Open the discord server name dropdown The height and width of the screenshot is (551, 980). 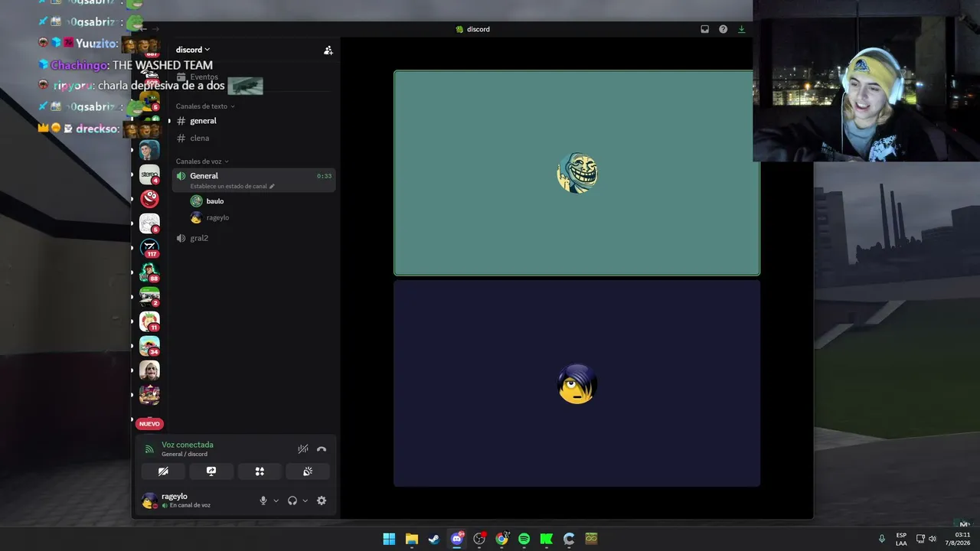pos(193,50)
